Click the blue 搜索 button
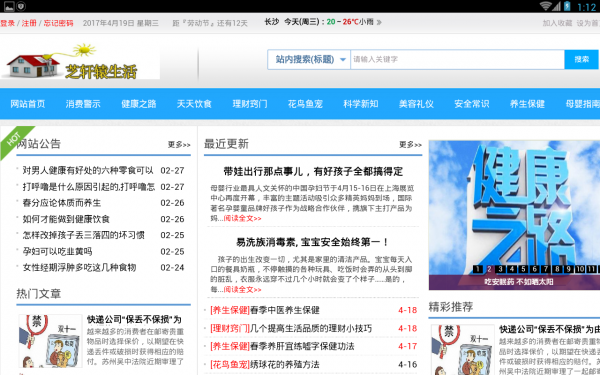The width and height of the screenshot is (600, 375). 581,60
